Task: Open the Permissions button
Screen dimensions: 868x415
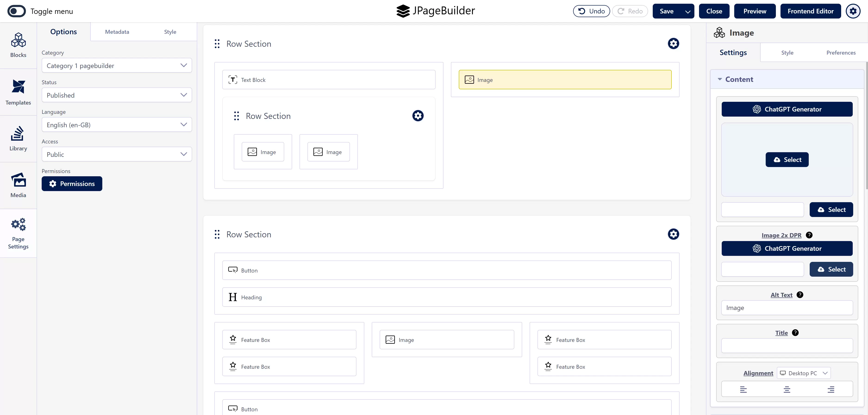Action: [72, 184]
